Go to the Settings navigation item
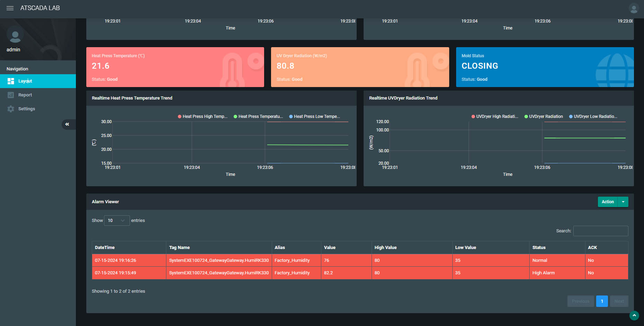 point(27,109)
